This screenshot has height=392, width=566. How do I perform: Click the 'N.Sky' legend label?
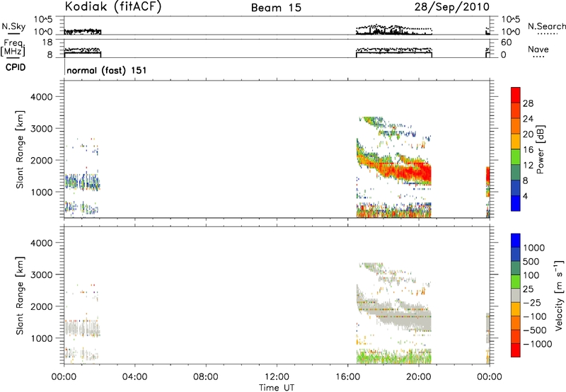pyautogui.click(x=13, y=26)
